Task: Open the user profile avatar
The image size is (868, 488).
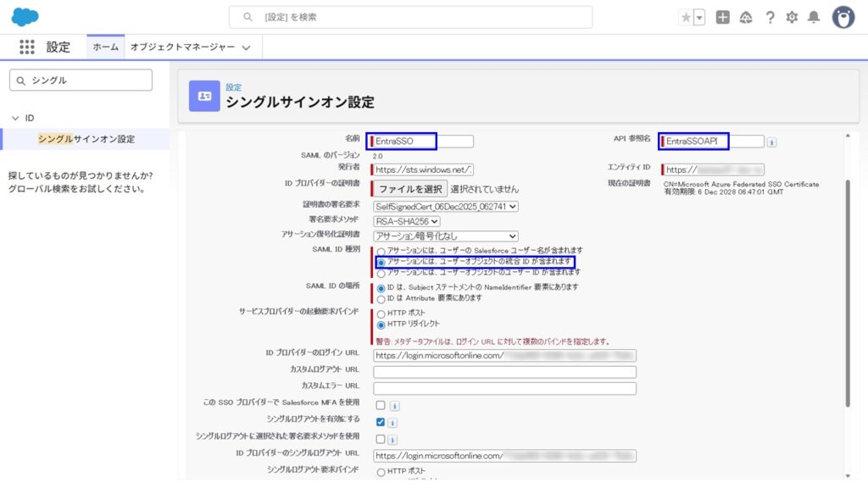Action: point(843,17)
